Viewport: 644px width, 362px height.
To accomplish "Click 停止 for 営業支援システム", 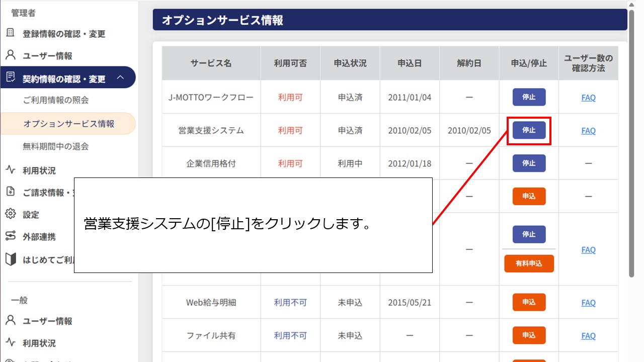I will (x=529, y=130).
